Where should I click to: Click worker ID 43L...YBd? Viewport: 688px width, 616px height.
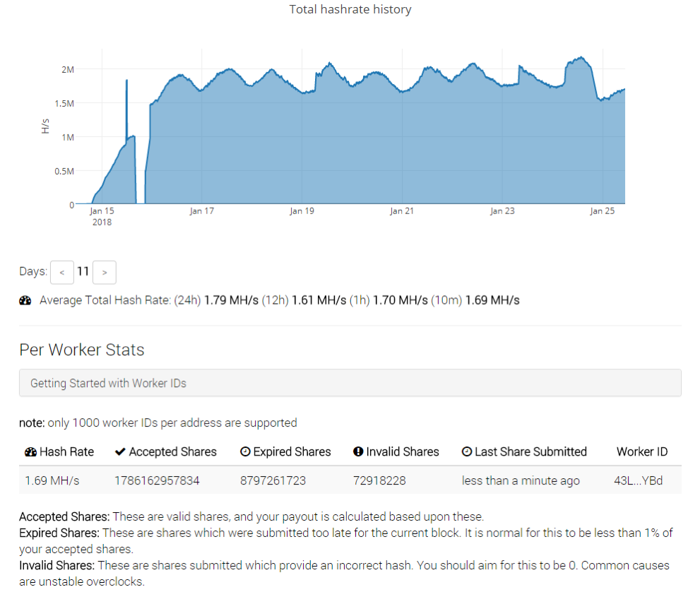(x=638, y=481)
